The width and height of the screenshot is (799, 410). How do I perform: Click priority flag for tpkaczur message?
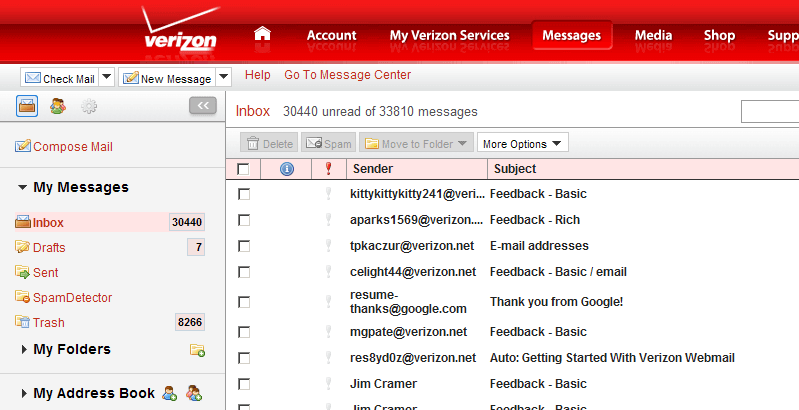[329, 245]
